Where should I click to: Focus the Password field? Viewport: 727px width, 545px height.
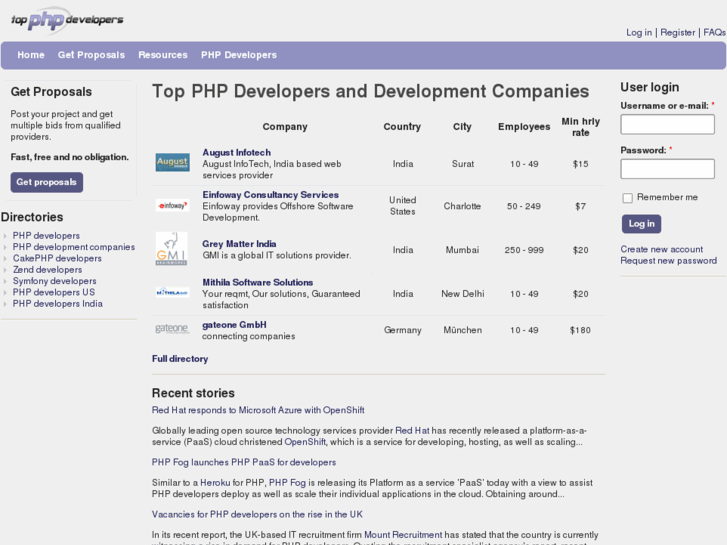click(668, 169)
